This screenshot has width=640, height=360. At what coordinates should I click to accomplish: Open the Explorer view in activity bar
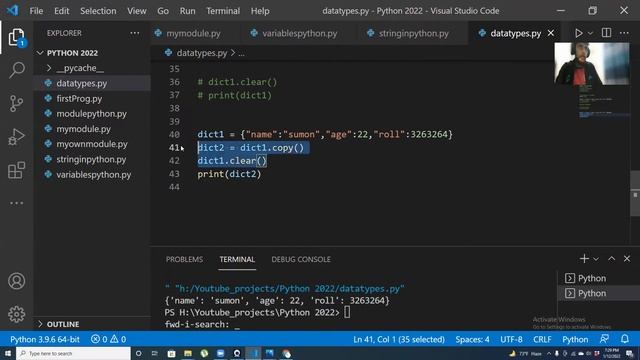(x=16, y=38)
